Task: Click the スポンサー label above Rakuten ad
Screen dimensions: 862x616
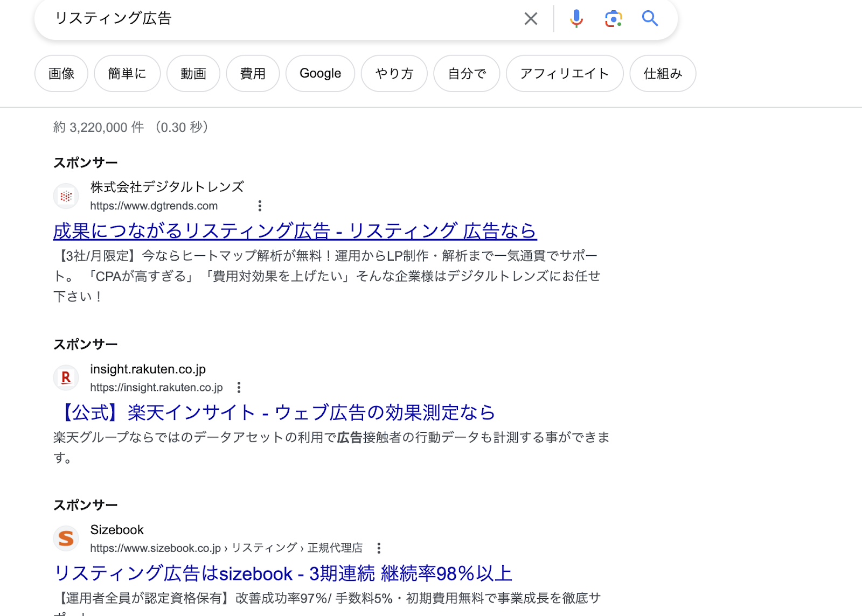Action: coord(86,344)
